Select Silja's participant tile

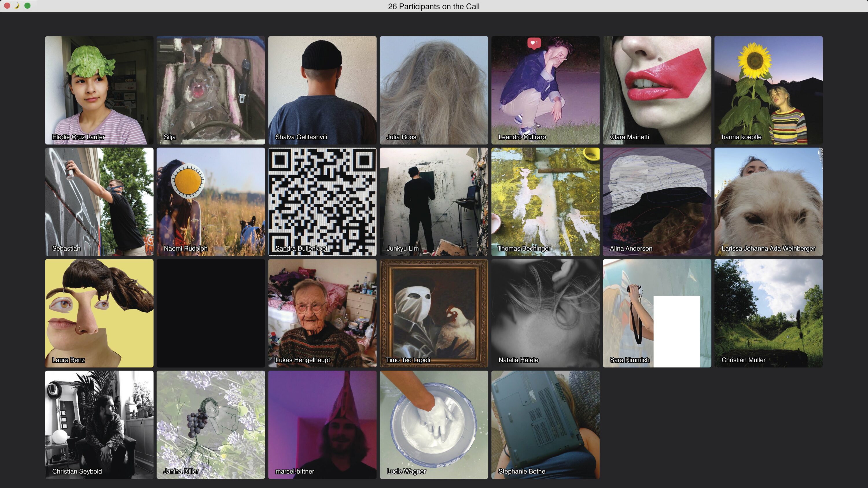pos(211,90)
